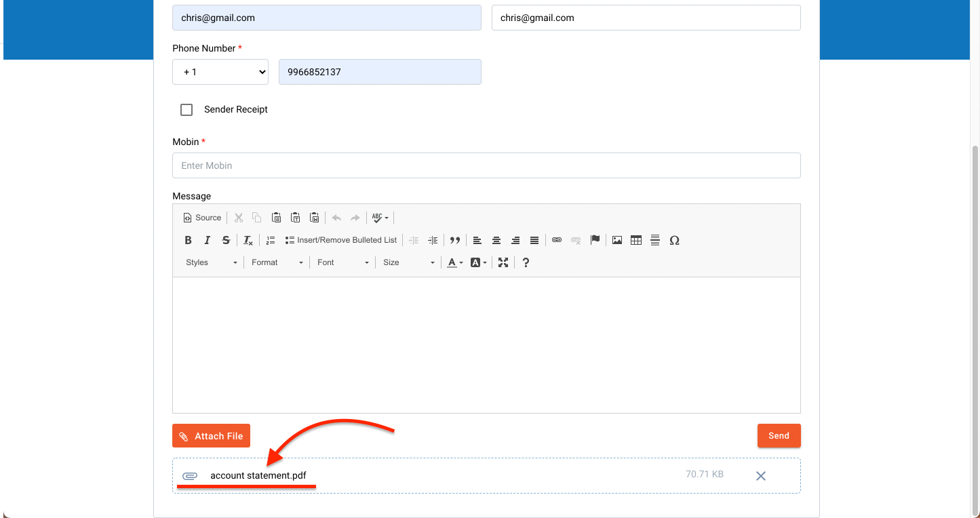Expand the Font dropdown

tap(342, 262)
